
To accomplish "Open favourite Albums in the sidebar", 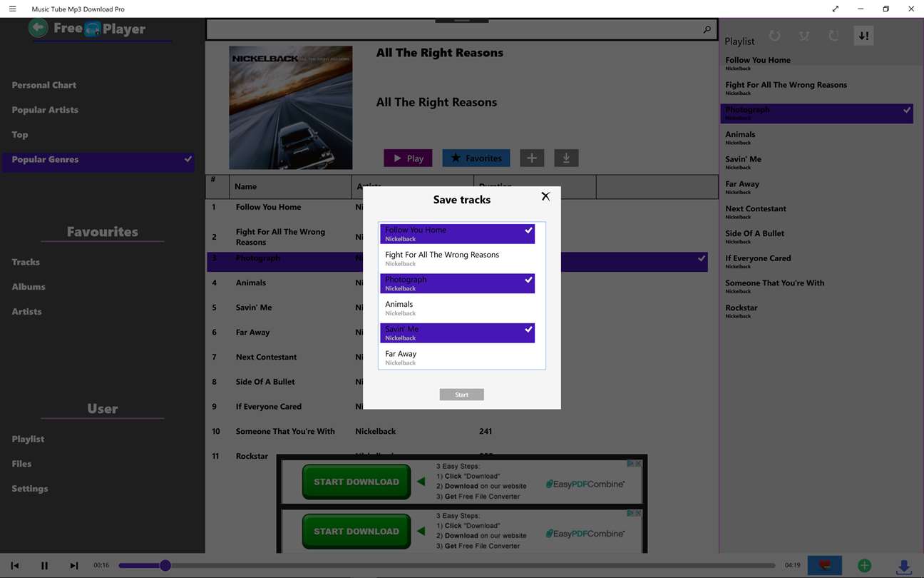I will [x=29, y=287].
